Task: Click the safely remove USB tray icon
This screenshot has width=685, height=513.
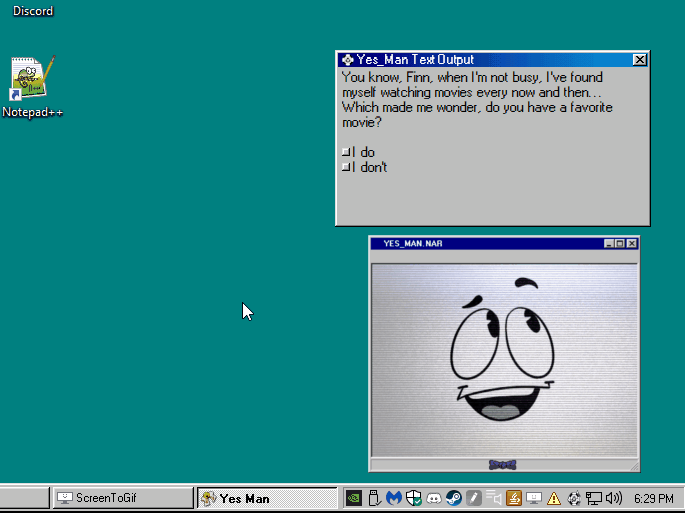Action: pos(373,497)
